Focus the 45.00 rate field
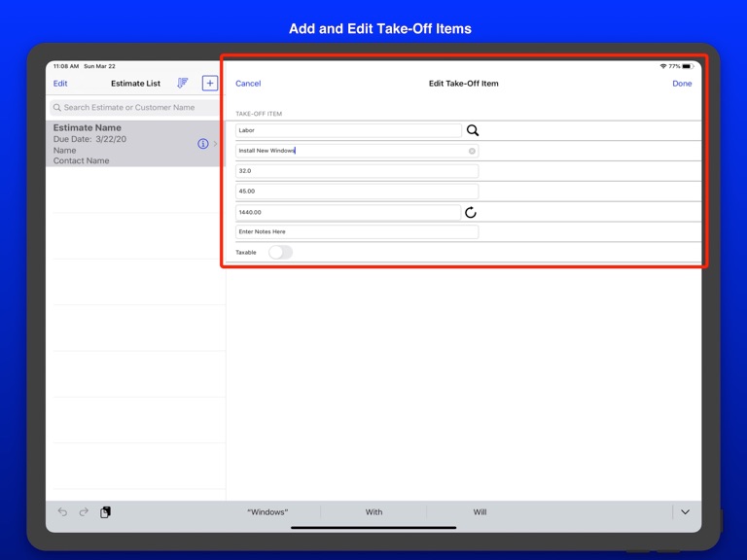747x560 pixels. [357, 192]
